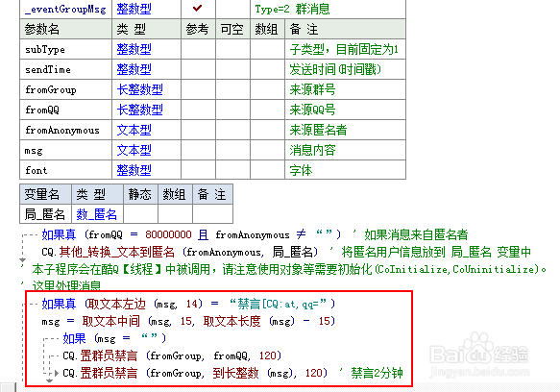Select the _eventGroupMsg subroutine name cell
The width and height of the screenshot is (560, 392).
click(65, 9)
